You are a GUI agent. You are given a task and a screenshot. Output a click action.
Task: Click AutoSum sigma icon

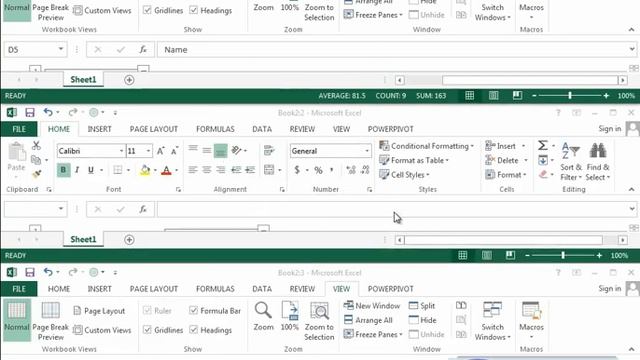pos(542,145)
